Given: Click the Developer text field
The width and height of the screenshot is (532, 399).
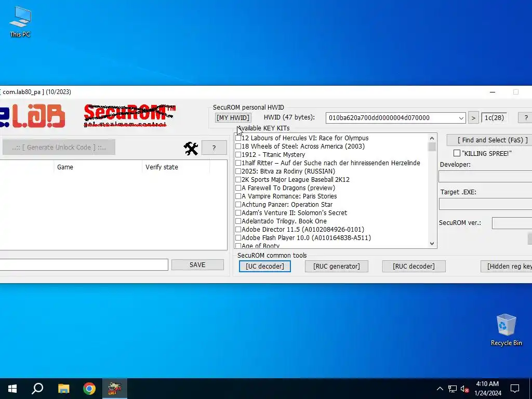Looking at the screenshot, I should (485, 177).
